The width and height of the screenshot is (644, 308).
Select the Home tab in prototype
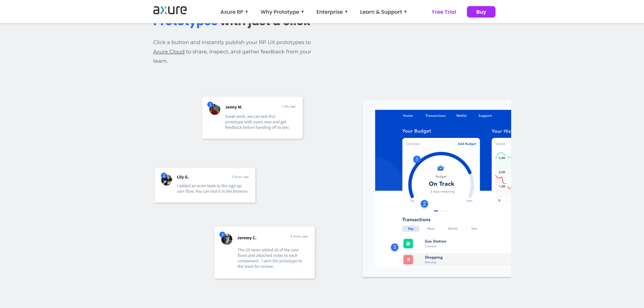click(x=408, y=116)
